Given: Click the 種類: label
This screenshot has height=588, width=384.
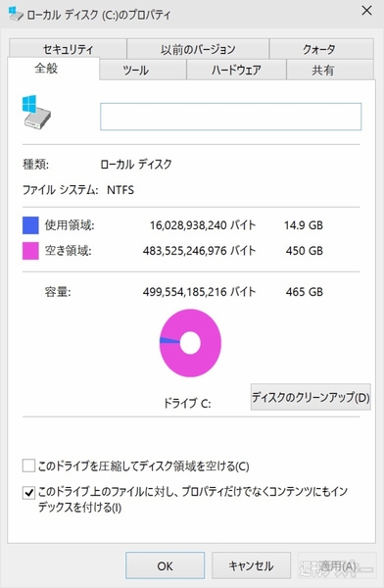Looking at the screenshot, I should tap(35, 165).
